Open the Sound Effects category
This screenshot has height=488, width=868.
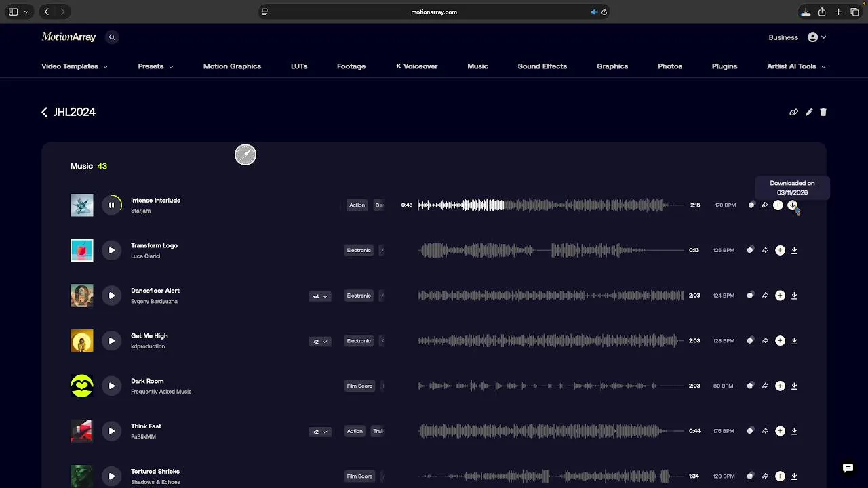(542, 66)
